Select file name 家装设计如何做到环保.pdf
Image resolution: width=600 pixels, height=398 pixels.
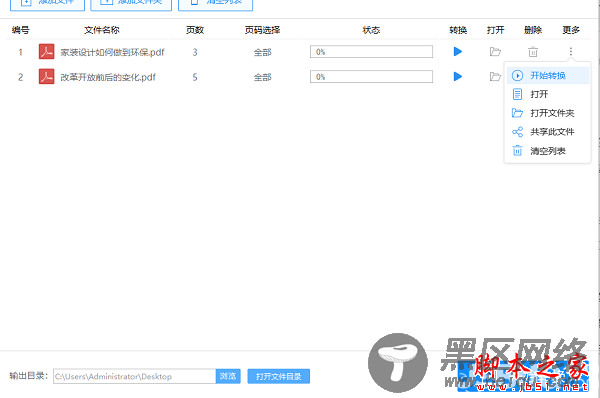(x=112, y=52)
